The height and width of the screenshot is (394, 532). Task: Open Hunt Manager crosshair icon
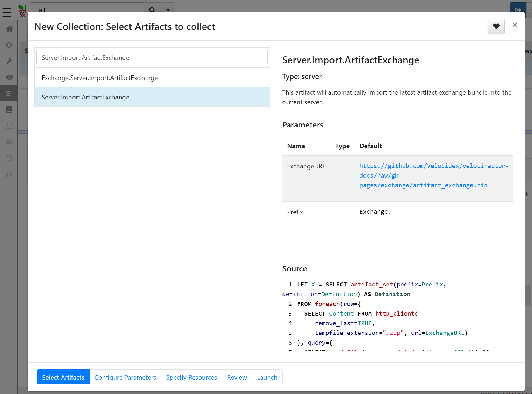click(x=9, y=45)
